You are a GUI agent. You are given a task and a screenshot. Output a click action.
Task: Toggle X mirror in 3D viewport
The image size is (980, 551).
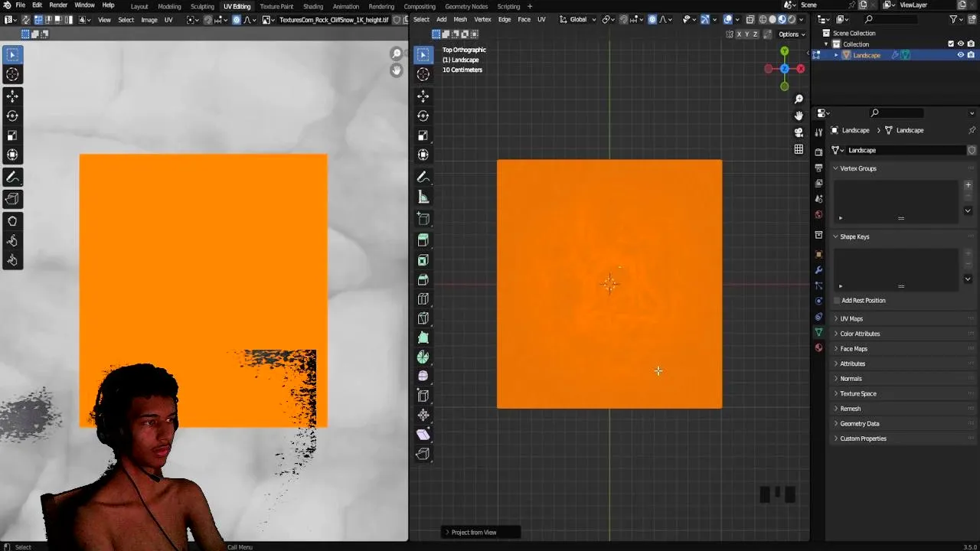tap(739, 34)
